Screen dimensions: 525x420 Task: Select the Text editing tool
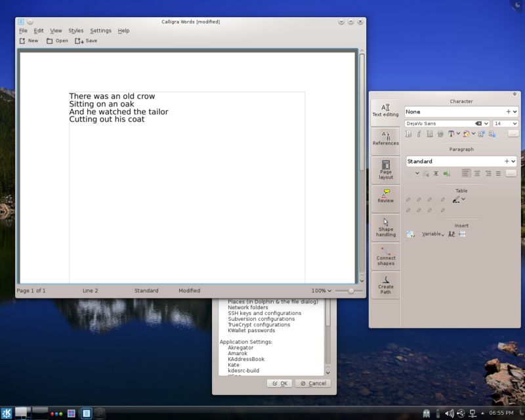385,111
